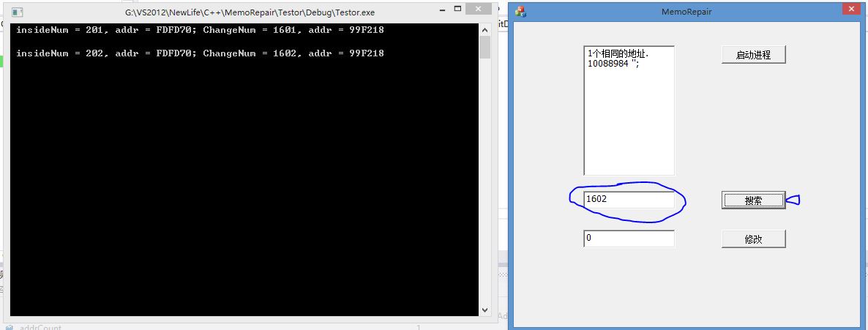Click the console scrollbar down arrow
868x330 pixels.
[485, 310]
